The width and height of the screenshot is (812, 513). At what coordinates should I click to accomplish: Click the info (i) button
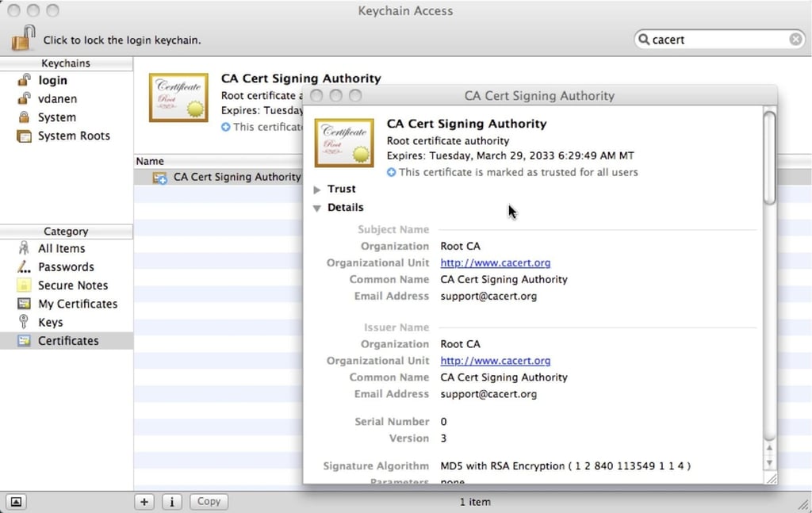coord(172,501)
